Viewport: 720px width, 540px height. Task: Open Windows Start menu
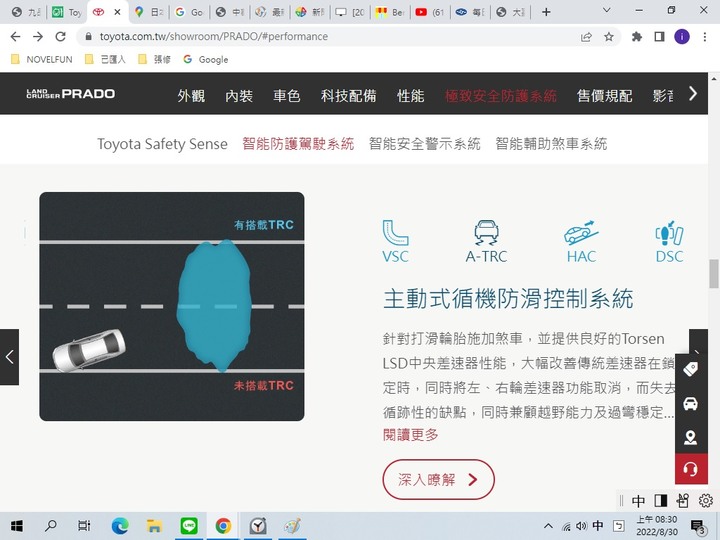click(x=17, y=526)
